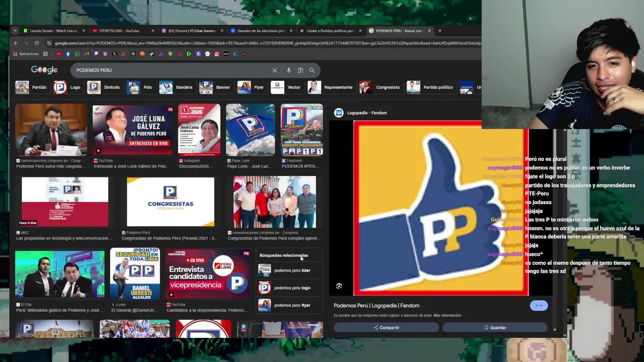The height and width of the screenshot is (362, 644).
Task: Open X bookmark in bookmarks bar
Action: (x=114, y=54)
